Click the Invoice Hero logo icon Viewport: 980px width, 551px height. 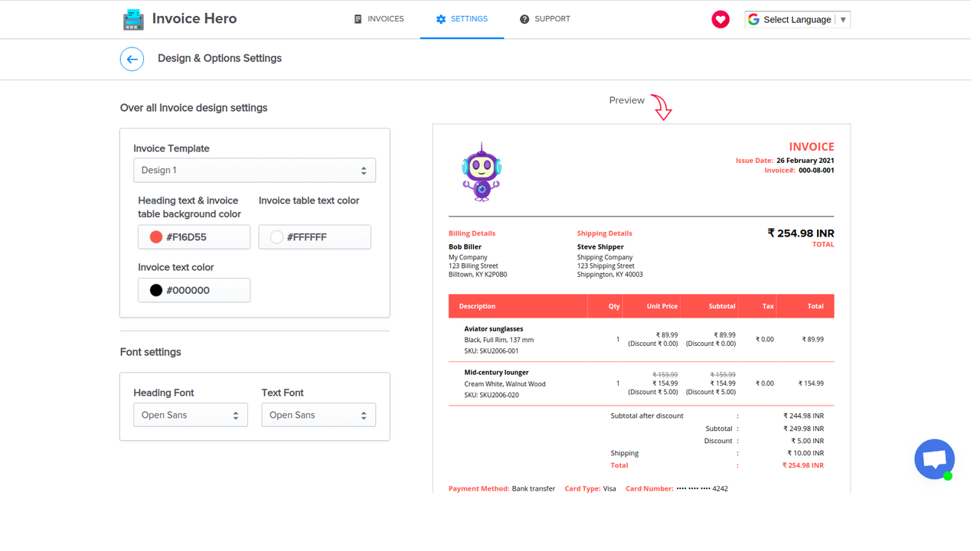coord(133,19)
